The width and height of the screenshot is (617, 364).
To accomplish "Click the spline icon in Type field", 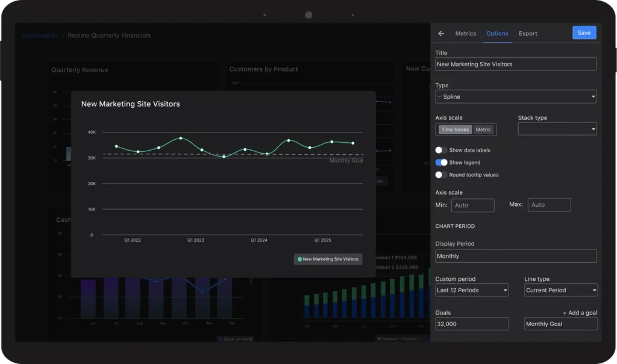I will tap(439, 96).
